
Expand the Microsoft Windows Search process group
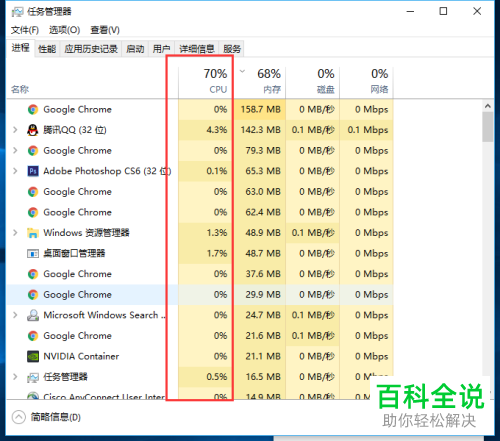[15, 315]
